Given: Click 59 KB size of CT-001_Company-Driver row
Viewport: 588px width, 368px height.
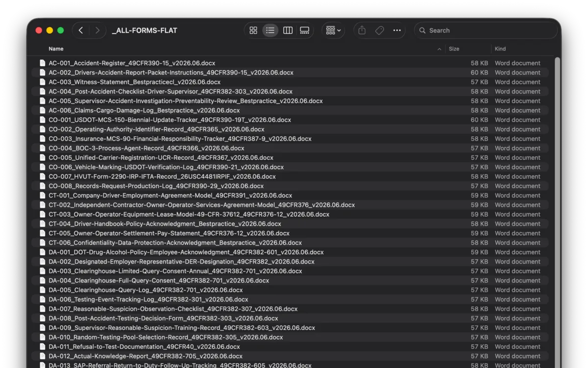Looking at the screenshot, I should 479,196.
